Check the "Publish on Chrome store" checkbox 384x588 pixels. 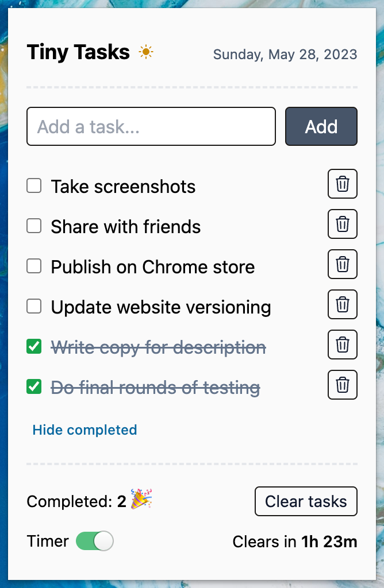click(34, 266)
